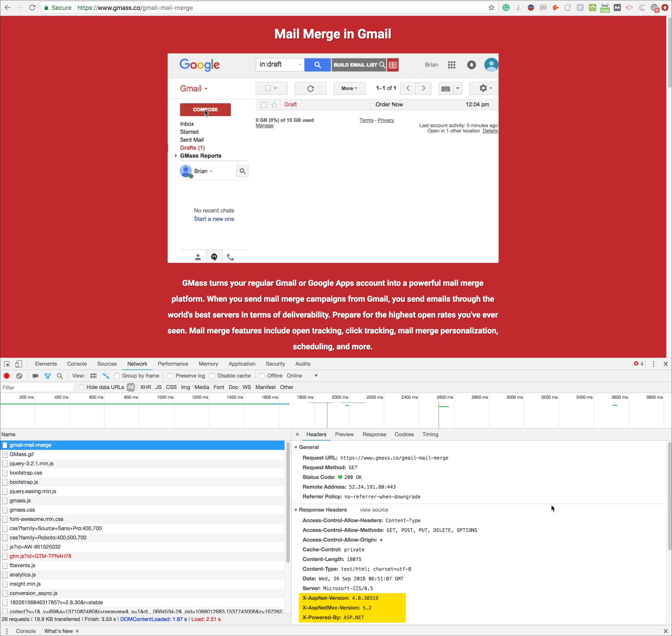Click the view source link
672x636 pixels.
click(x=374, y=510)
